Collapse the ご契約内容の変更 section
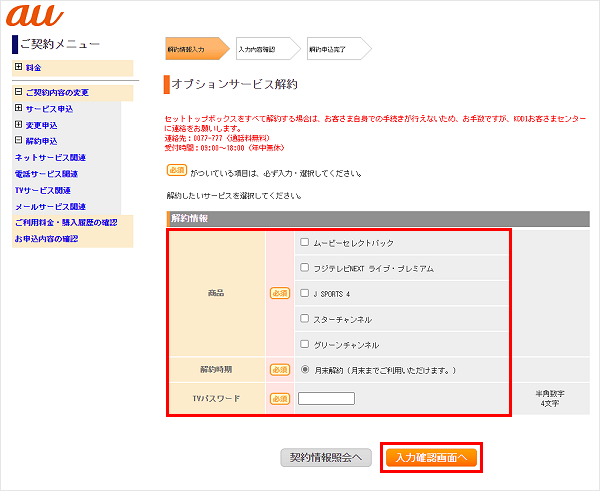 [18, 93]
